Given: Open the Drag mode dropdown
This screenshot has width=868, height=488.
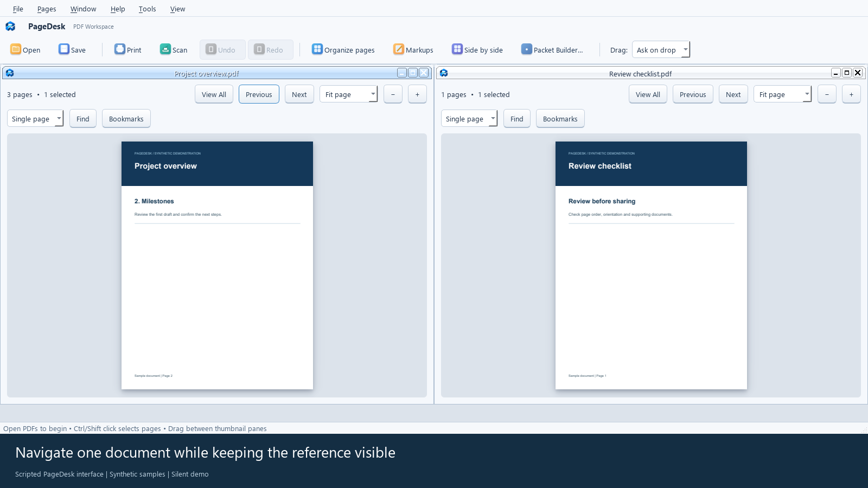Looking at the screenshot, I should 661,49.
